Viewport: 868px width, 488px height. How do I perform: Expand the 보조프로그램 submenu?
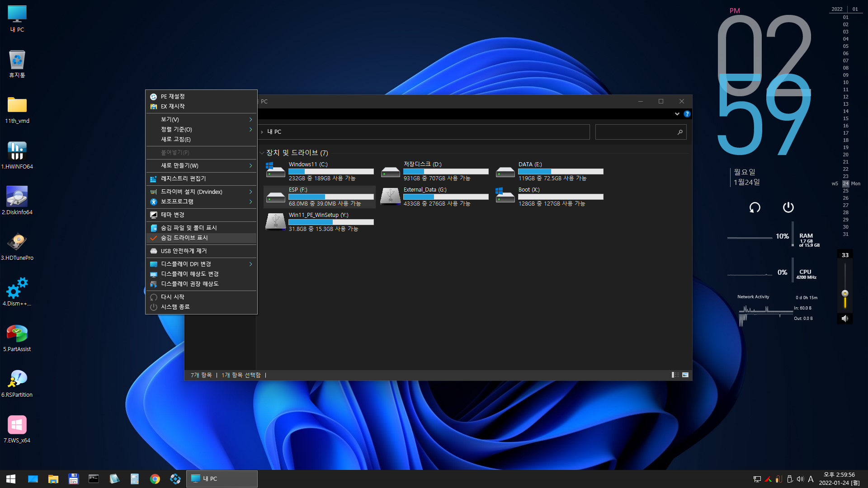202,202
